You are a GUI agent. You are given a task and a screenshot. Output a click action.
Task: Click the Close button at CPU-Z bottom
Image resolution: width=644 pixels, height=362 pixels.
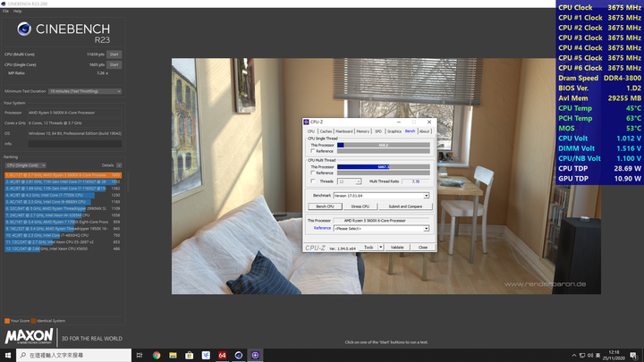click(x=422, y=247)
